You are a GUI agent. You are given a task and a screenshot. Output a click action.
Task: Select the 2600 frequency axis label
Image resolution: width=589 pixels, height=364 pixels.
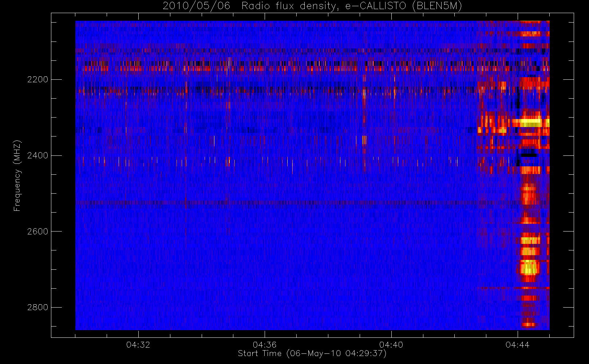[37, 232]
